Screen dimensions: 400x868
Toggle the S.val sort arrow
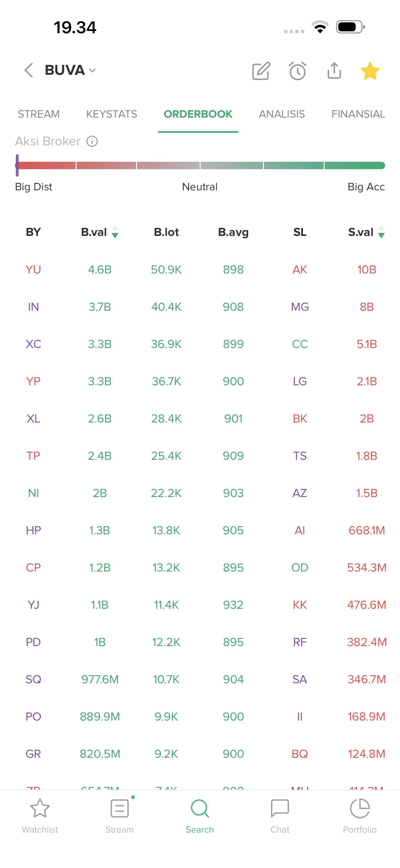[x=381, y=232]
